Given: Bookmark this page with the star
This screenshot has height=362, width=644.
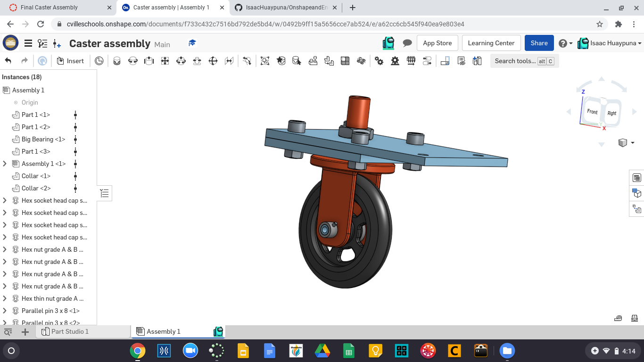Looking at the screenshot, I should 600,24.
